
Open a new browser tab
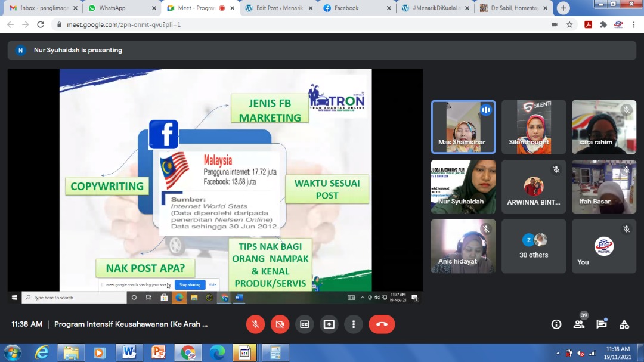click(563, 8)
